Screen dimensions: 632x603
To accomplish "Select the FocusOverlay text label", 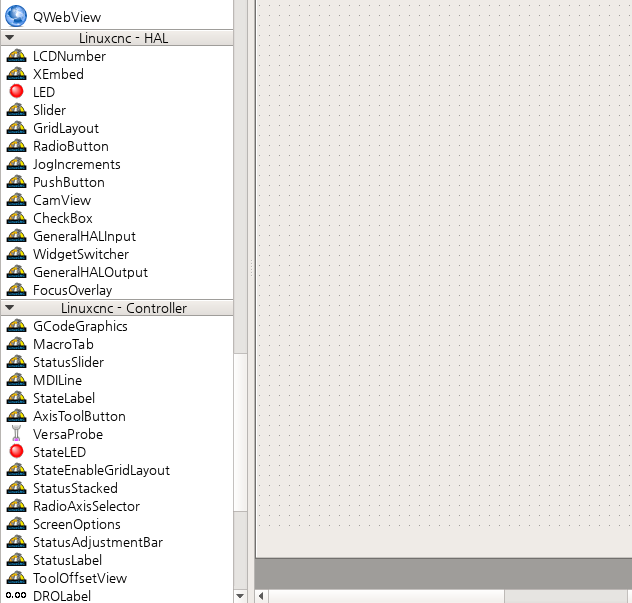I will [x=73, y=291].
